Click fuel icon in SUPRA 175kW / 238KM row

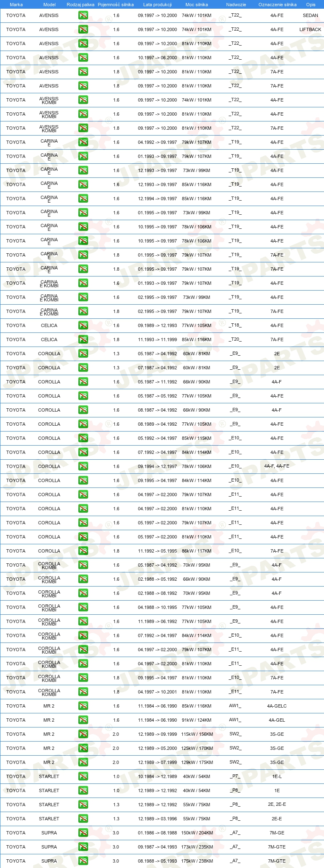click(x=83, y=861)
